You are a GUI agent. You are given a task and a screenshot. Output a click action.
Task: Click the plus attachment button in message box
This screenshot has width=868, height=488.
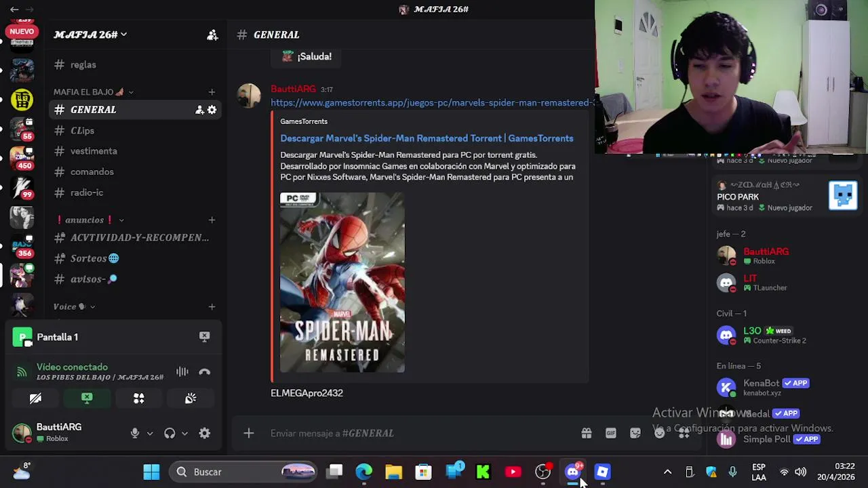tap(248, 433)
